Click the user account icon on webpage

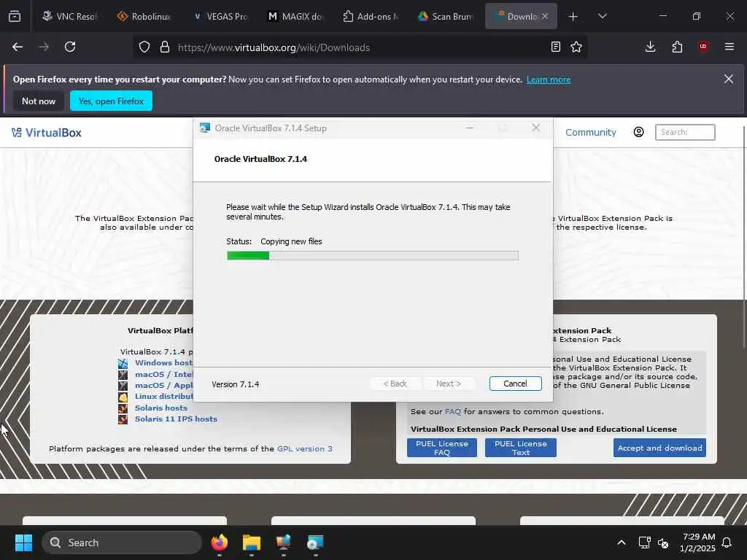click(639, 133)
